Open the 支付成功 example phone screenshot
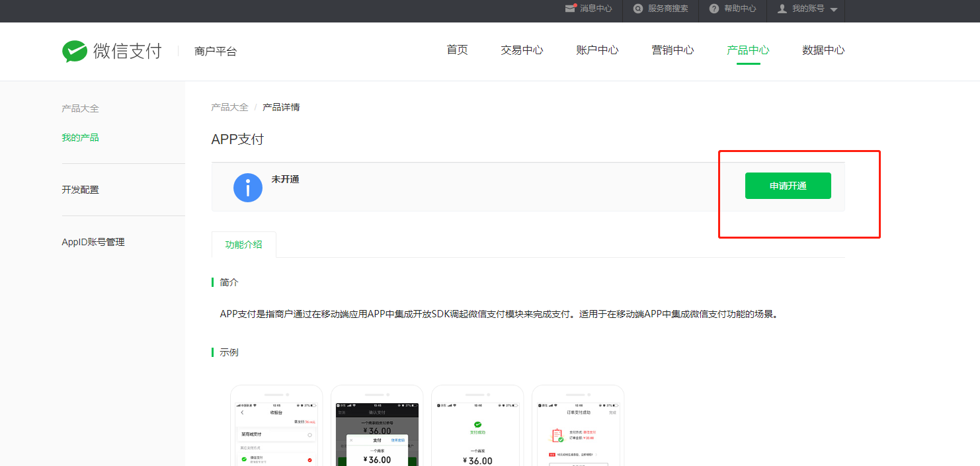The width and height of the screenshot is (980, 466). tap(477, 426)
